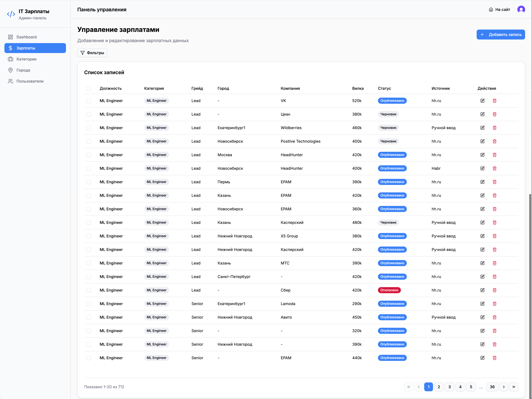Toggle the select-all header checkbox
Screen dimensions: 532x399
click(x=88, y=88)
